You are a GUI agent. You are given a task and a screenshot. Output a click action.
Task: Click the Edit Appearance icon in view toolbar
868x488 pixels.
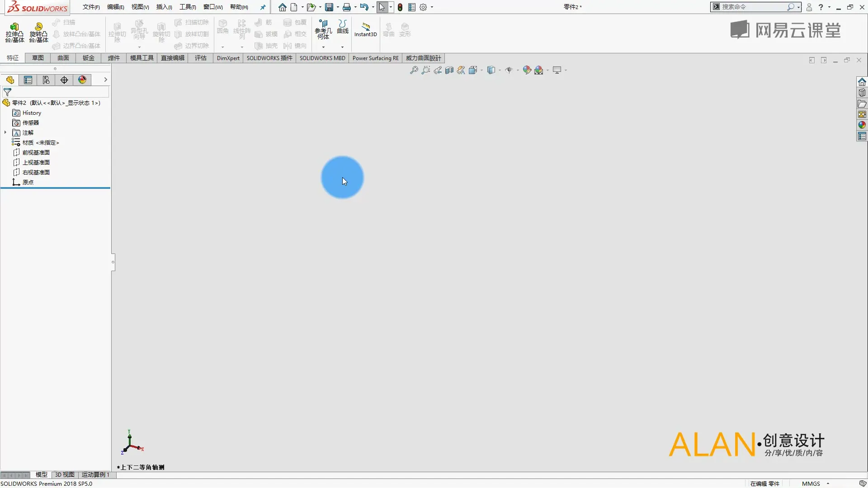(x=527, y=70)
